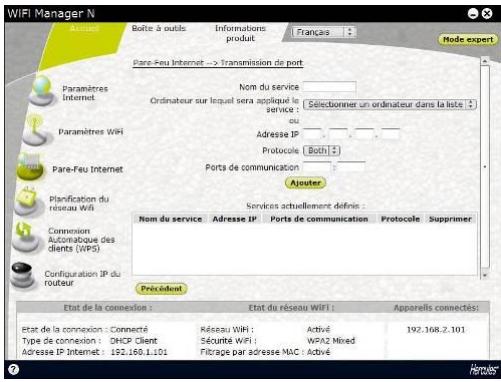Click the Mode expert button
Viewport: 501px width, 382px height.
468,39
